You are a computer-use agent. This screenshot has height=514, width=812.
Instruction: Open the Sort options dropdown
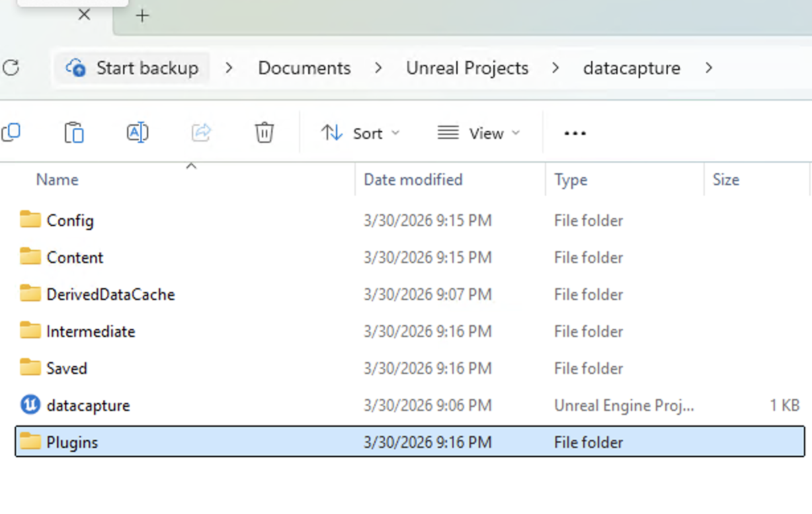tap(361, 133)
